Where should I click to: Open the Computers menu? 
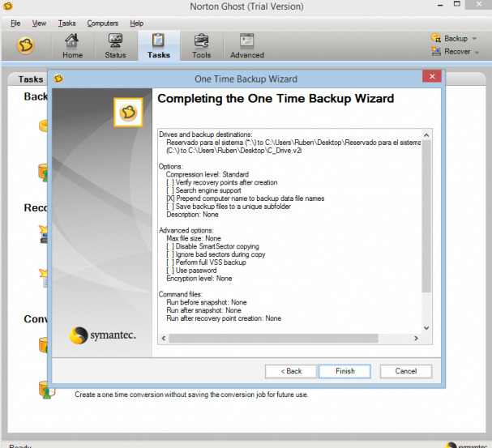coord(103,23)
